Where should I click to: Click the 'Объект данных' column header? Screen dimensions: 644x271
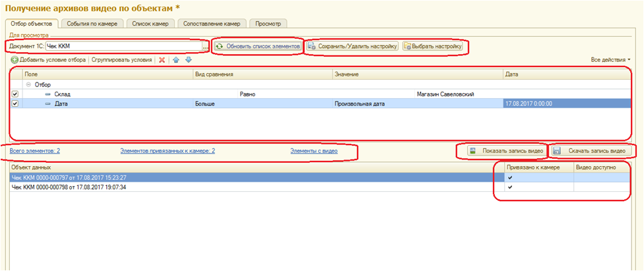[x=257, y=167]
